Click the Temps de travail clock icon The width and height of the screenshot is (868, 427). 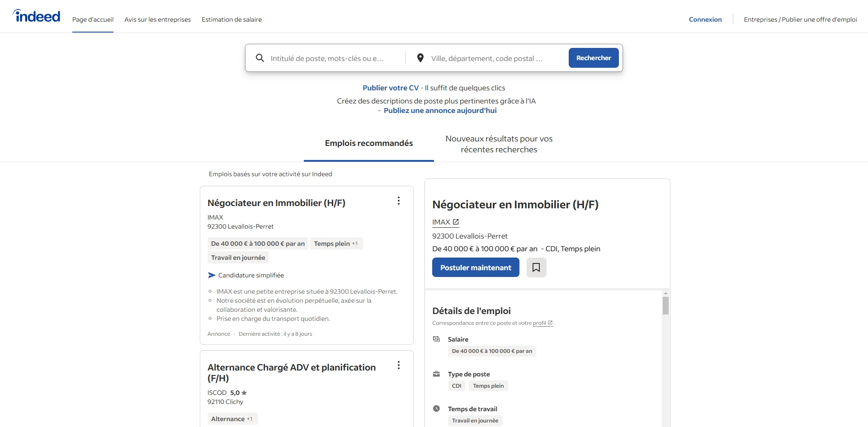click(x=436, y=408)
